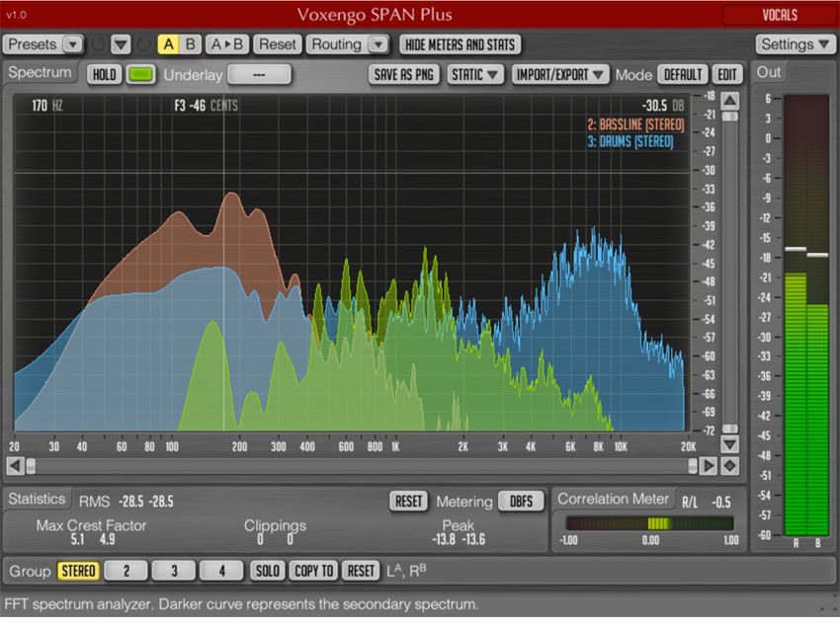Click the vertical range down arrow

click(730, 444)
